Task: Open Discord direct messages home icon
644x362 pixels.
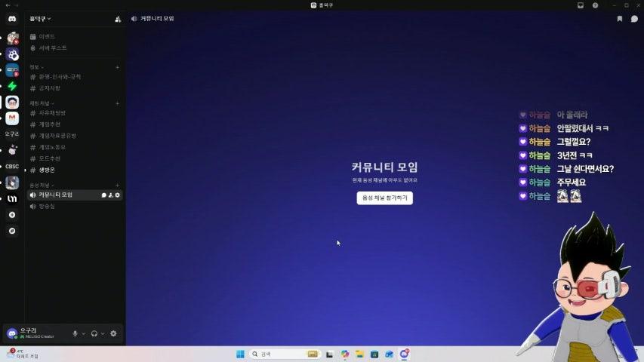Action: [12, 19]
